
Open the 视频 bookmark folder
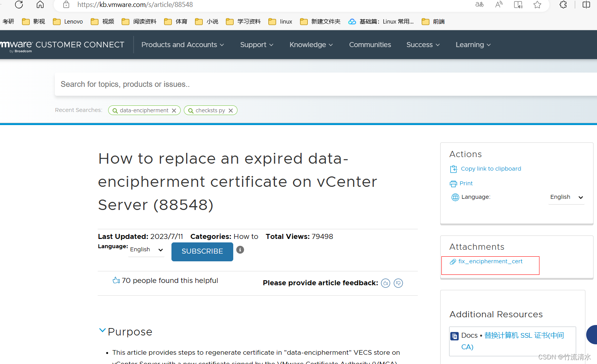(x=102, y=22)
